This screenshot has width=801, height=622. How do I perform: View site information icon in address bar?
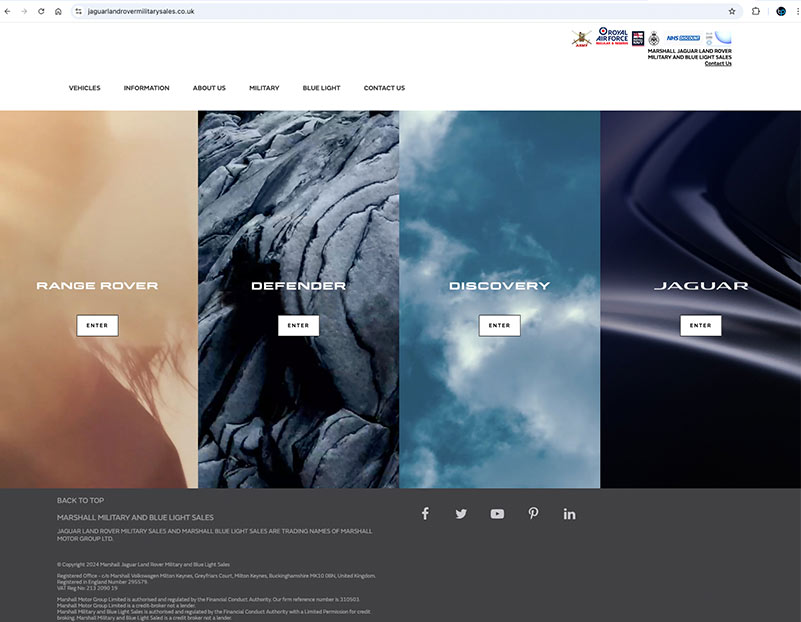tap(78, 11)
